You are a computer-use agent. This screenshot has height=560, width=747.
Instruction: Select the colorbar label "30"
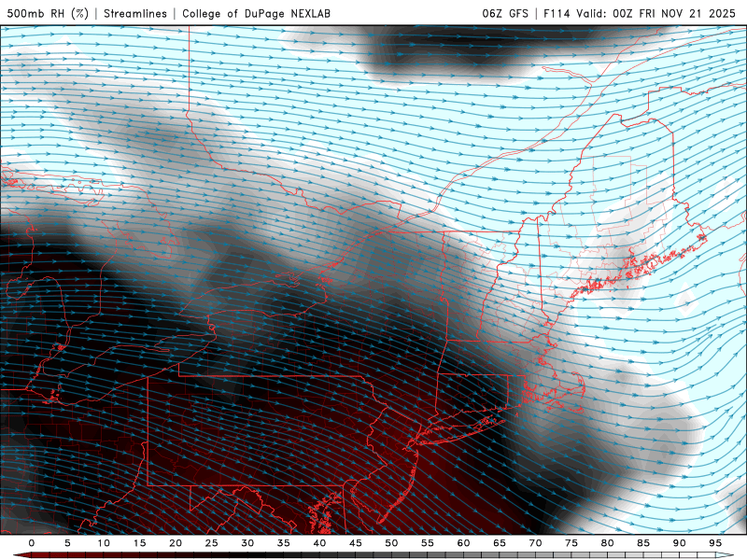click(247, 543)
